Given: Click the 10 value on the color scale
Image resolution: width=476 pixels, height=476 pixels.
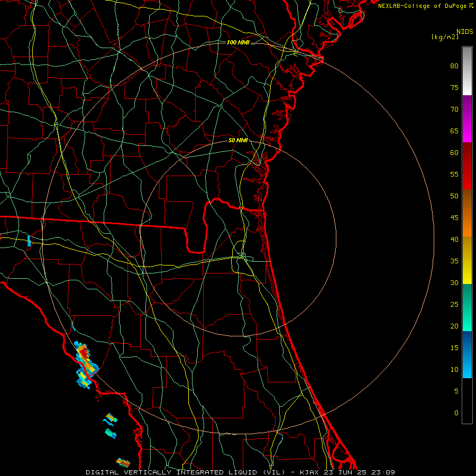Looking at the screenshot, I should click(x=454, y=370).
